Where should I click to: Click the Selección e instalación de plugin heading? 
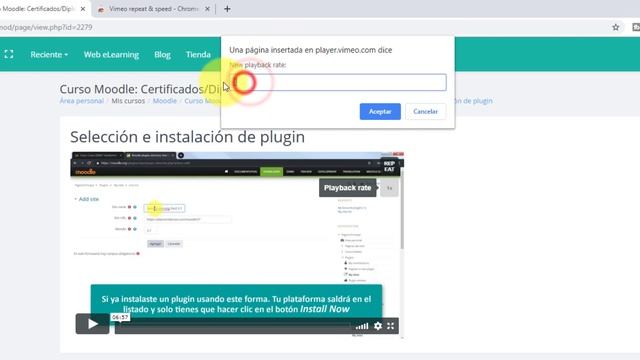click(187, 137)
